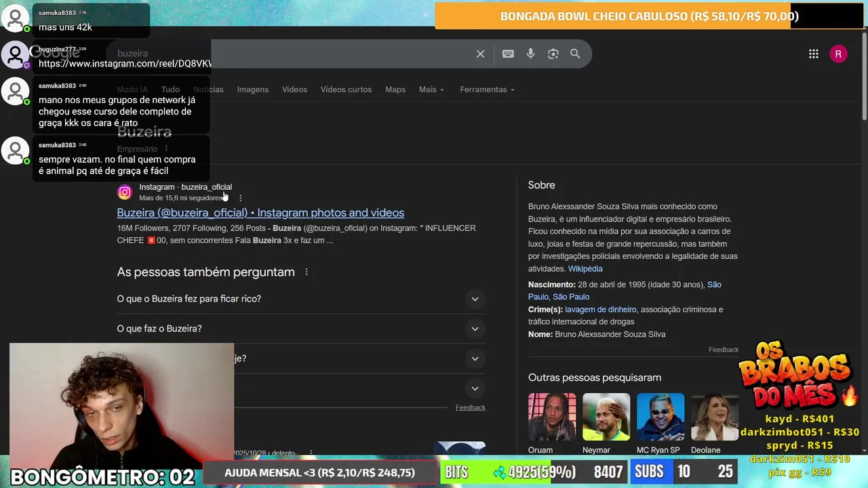Image resolution: width=868 pixels, height=488 pixels.
Task: Switch to the Maps tab
Action: click(395, 89)
